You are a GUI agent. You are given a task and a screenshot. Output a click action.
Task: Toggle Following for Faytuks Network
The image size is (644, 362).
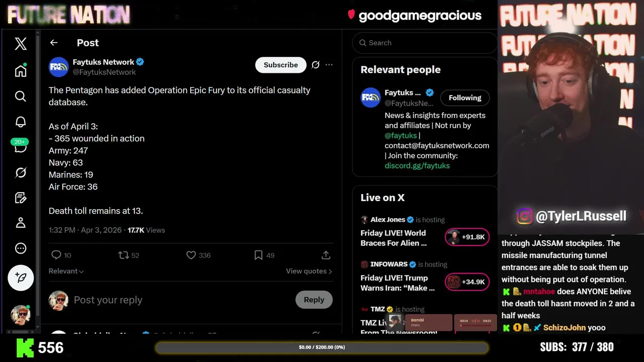click(464, 98)
